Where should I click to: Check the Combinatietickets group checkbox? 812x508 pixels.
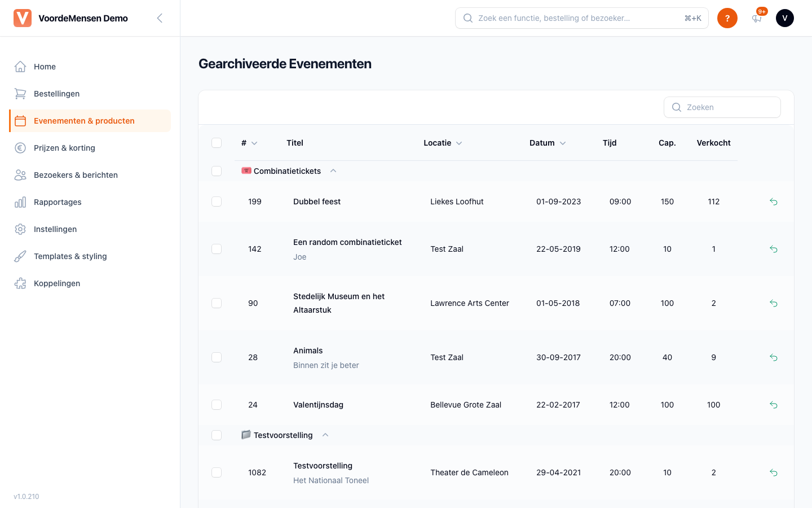217,171
